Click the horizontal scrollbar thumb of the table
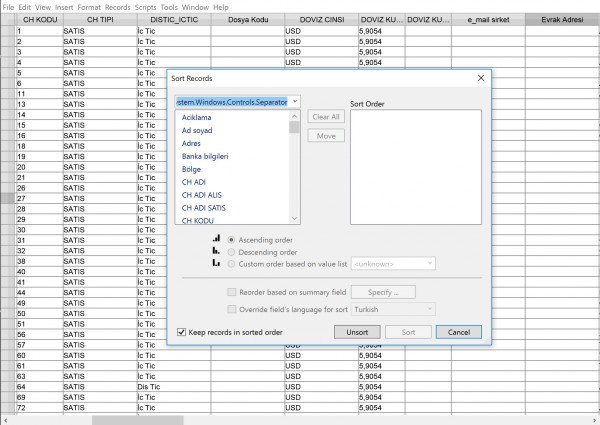600x425 pixels. click(x=137, y=420)
